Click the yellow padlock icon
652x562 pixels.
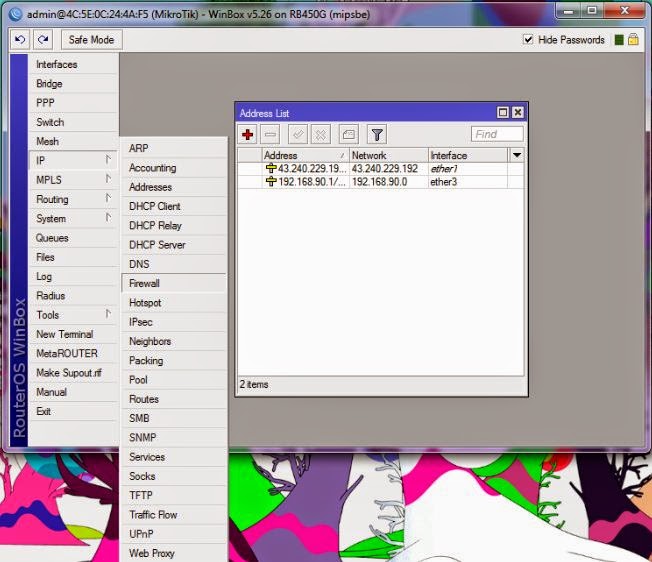[x=633, y=39]
